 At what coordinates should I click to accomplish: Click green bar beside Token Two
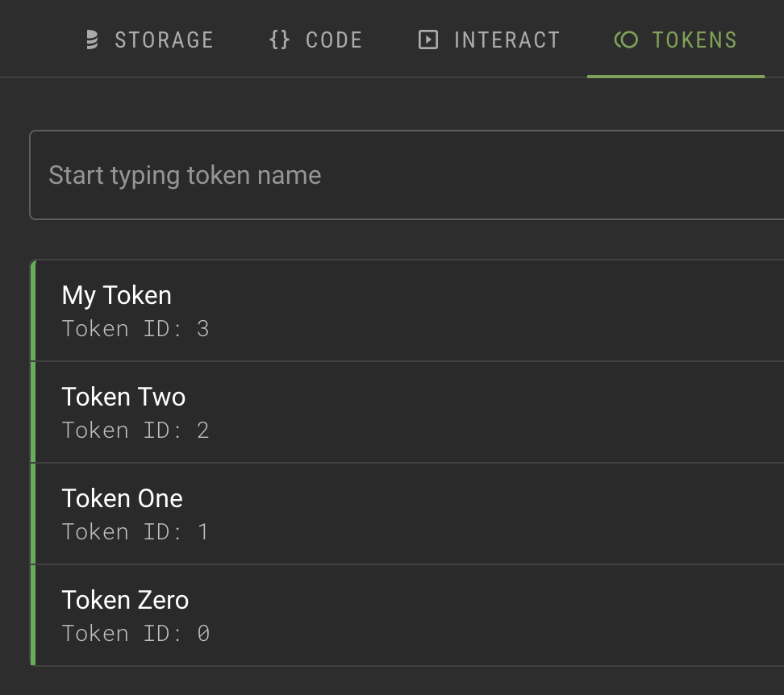pyautogui.click(x=33, y=412)
